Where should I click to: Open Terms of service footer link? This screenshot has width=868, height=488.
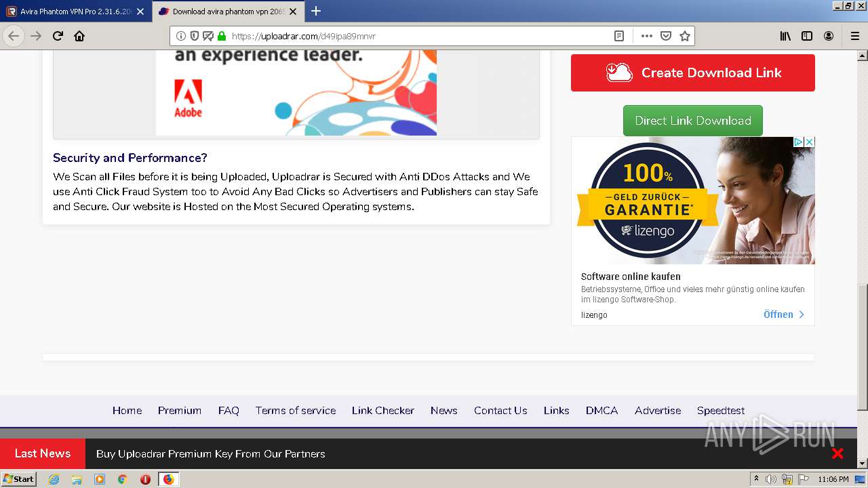pos(296,411)
